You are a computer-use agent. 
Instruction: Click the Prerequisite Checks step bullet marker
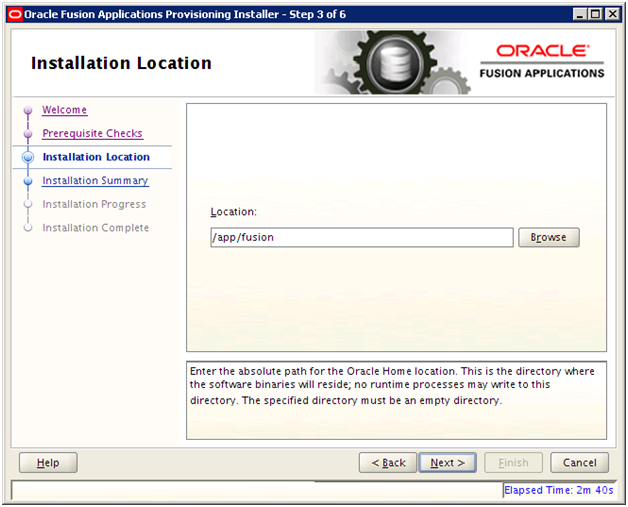(28, 134)
